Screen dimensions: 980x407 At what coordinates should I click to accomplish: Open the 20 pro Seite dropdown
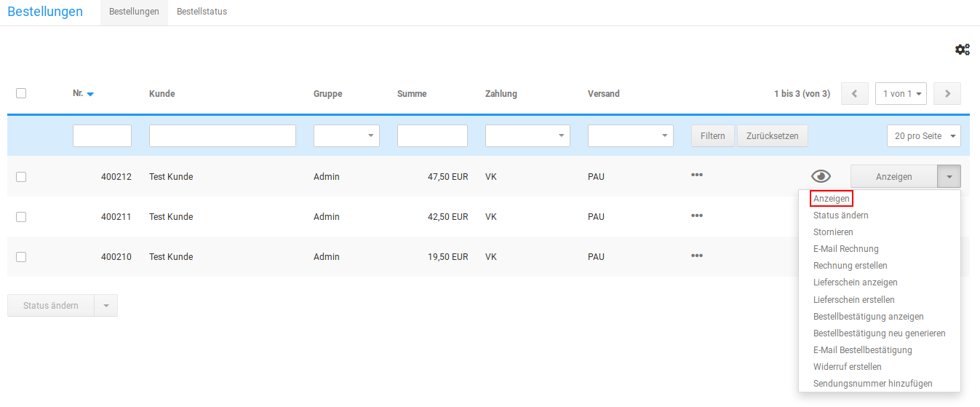[x=923, y=136]
